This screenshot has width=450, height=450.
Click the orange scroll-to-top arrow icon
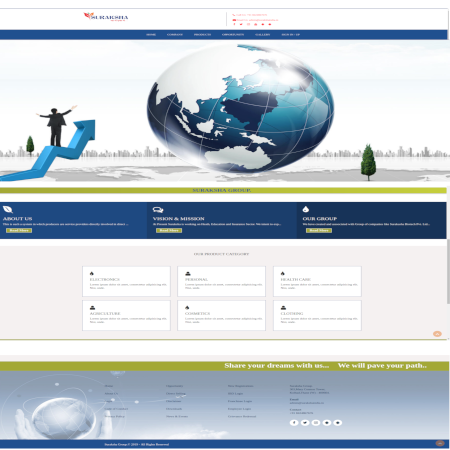click(x=437, y=334)
